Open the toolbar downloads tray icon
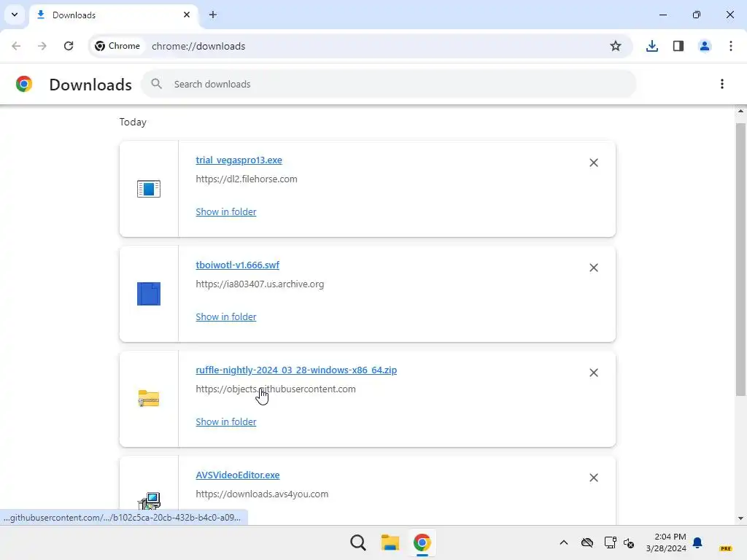747x560 pixels. point(651,46)
